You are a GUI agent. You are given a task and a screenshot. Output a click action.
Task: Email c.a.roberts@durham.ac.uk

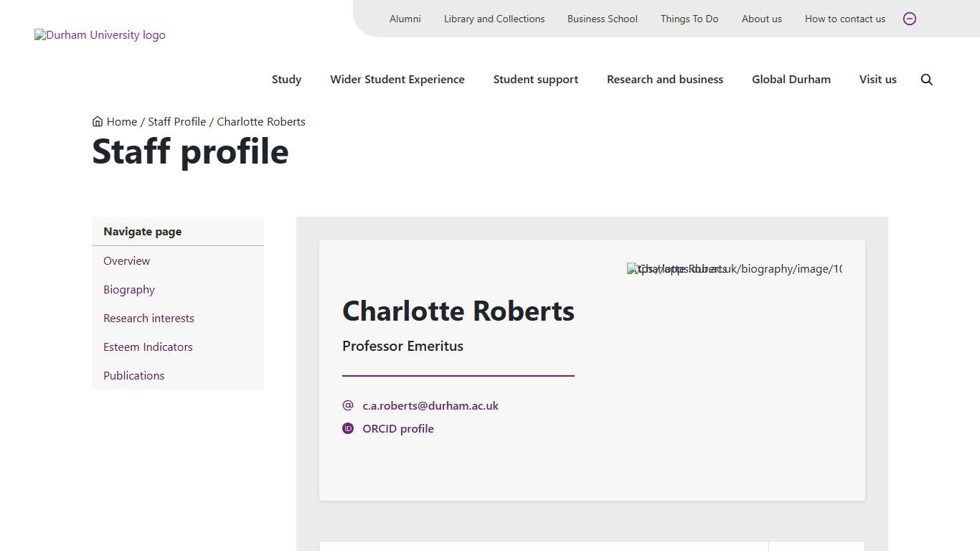(x=430, y=405)
